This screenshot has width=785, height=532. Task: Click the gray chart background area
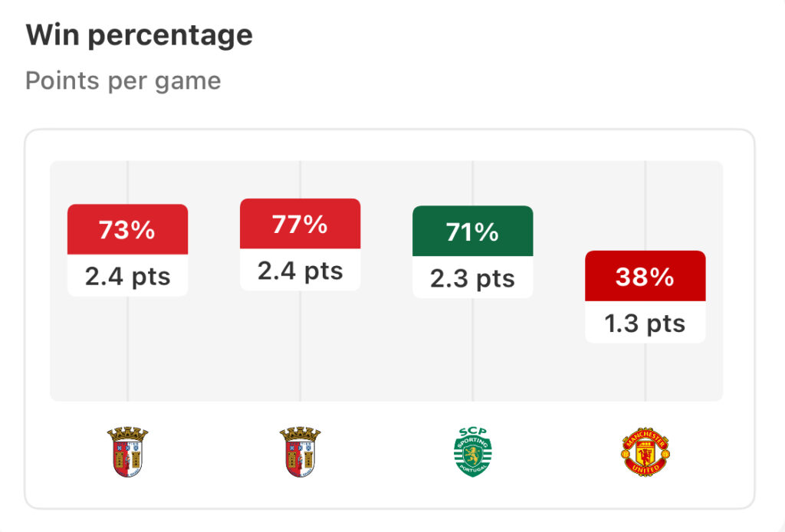click(386, 350)
